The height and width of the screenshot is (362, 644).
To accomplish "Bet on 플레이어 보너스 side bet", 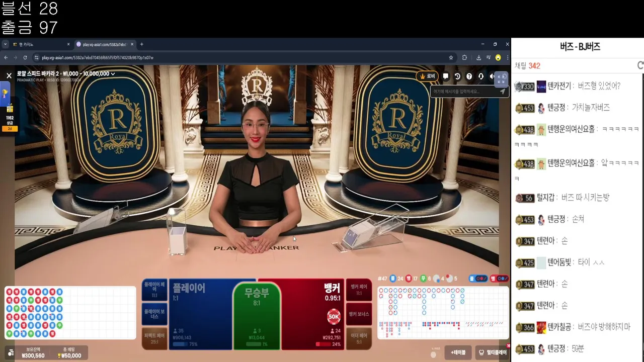I will tap(154, 314).
